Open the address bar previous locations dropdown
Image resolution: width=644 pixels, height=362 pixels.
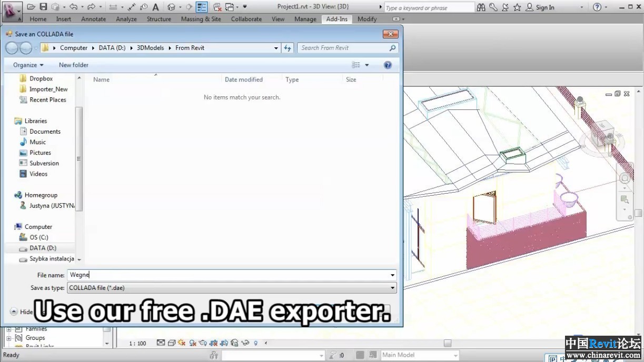click(276, 48)
